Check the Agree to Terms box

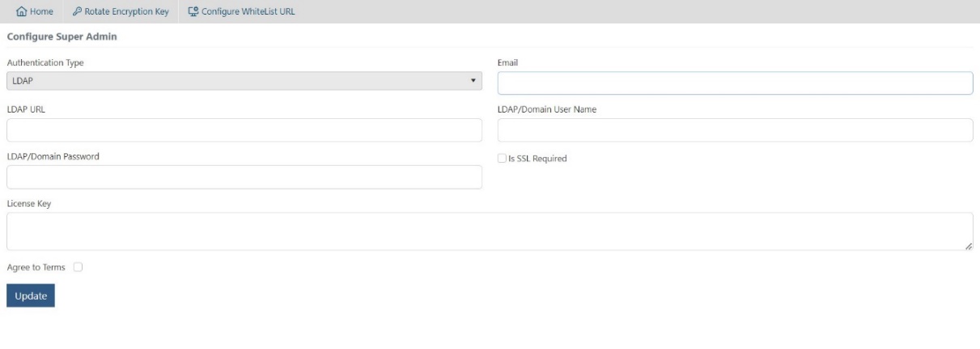tap(78, 267)
